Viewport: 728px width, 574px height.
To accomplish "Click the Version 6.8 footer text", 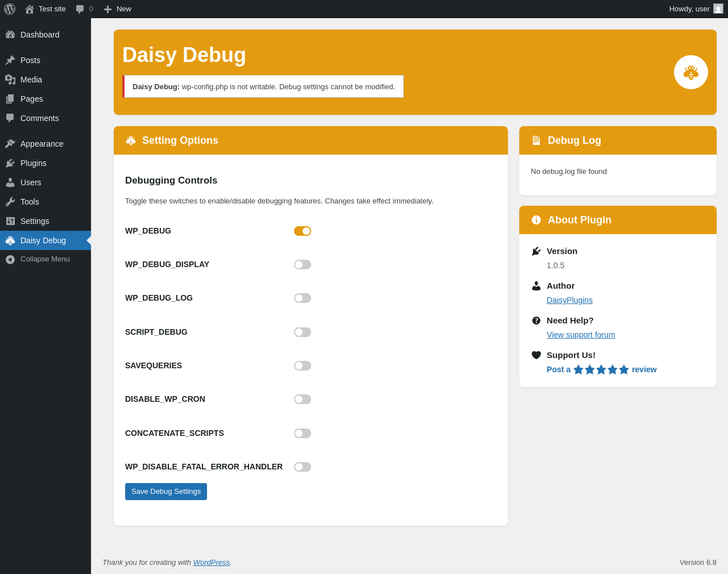I will pos(698,562).
